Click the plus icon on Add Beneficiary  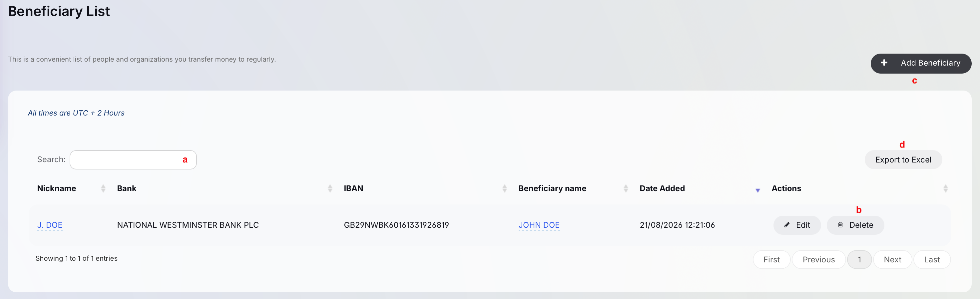point(884,63)
